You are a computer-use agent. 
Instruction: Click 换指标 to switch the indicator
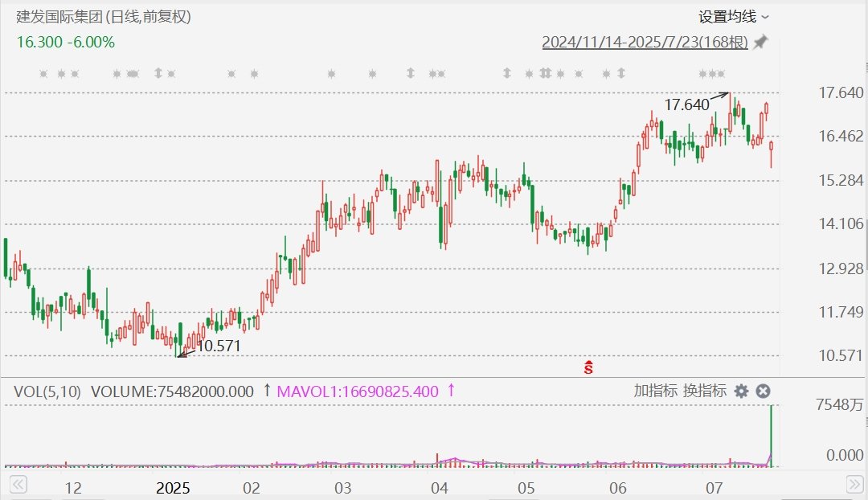pyautogui.click(x=704, y=391)
